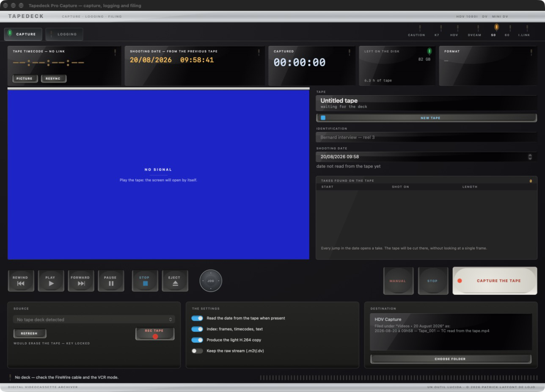Click the 'HDV Capture' destination title

[x=388, y=320]
